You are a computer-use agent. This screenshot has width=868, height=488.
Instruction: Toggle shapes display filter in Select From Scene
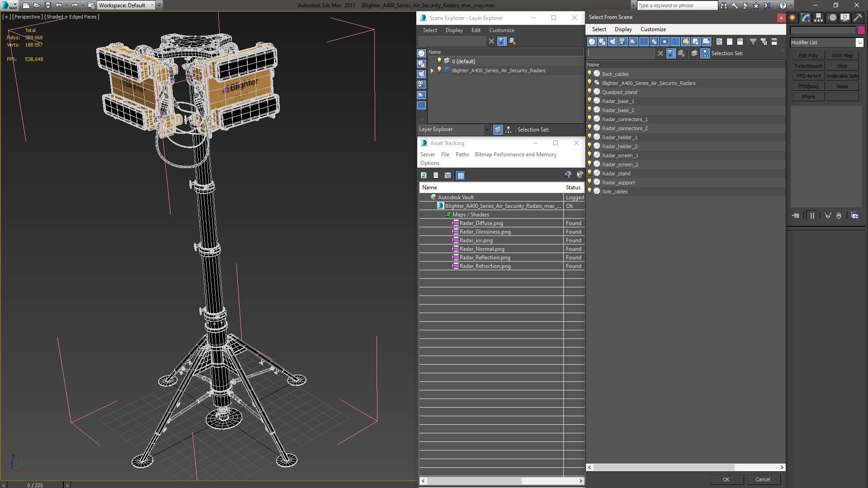602,42
